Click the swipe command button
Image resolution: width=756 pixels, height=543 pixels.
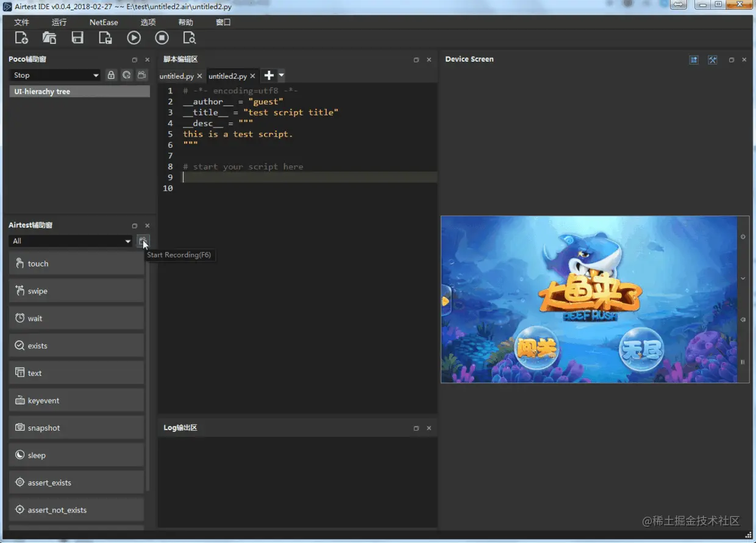[76, 291]
